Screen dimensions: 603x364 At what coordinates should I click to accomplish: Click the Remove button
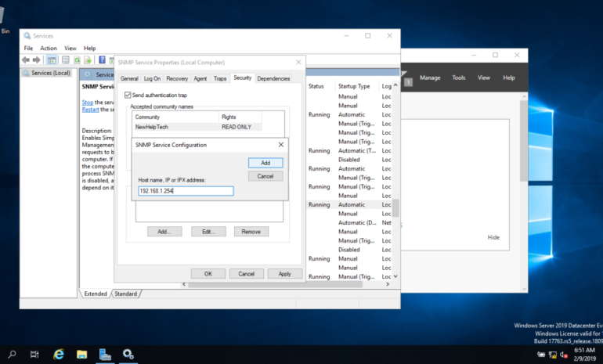pyautogui.click(x=251, y=232)
